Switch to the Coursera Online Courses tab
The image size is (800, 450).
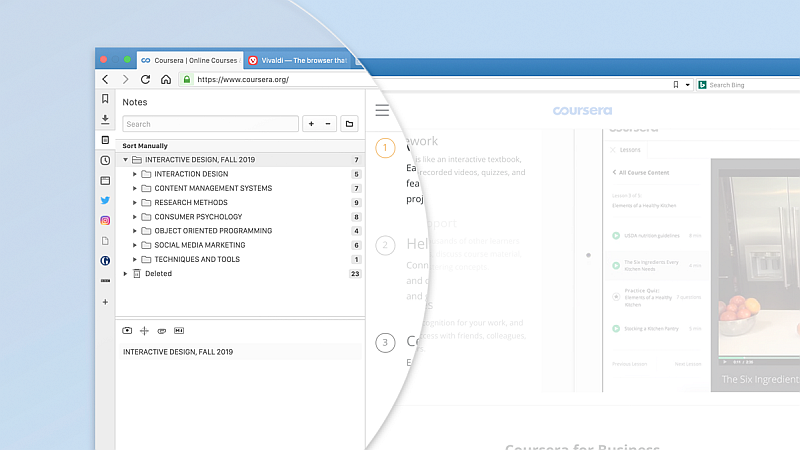pos(190,60)
